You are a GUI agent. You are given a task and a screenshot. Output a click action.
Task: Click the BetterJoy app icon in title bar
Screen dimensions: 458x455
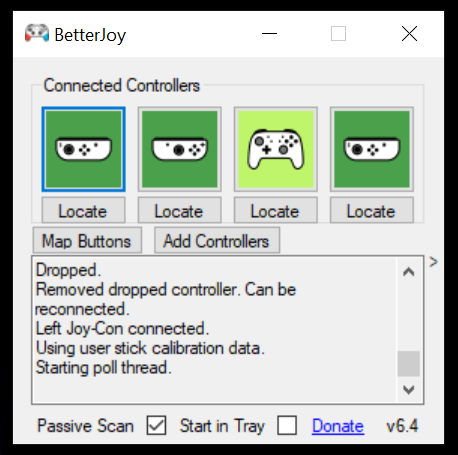click(x=37, y=34)
